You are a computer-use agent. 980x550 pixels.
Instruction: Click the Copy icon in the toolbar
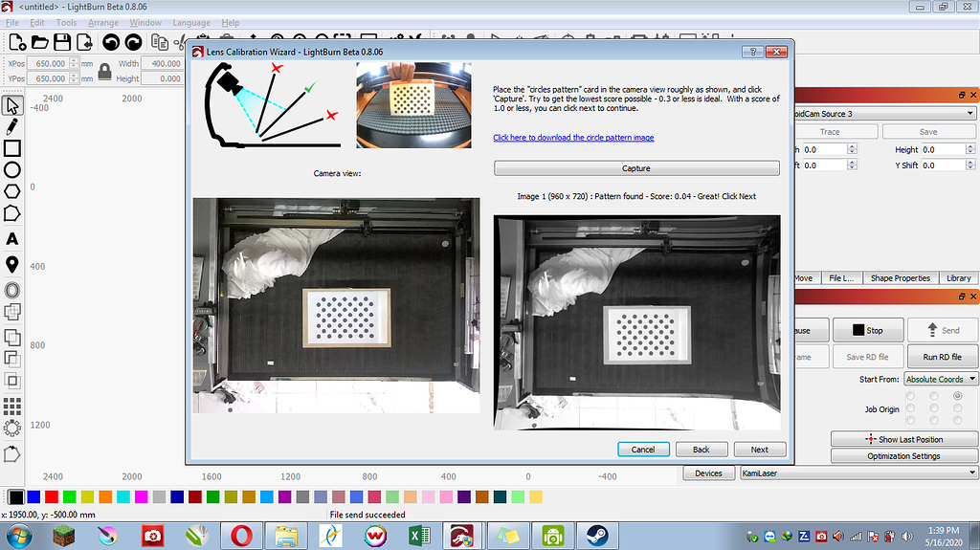click(160, 42)
